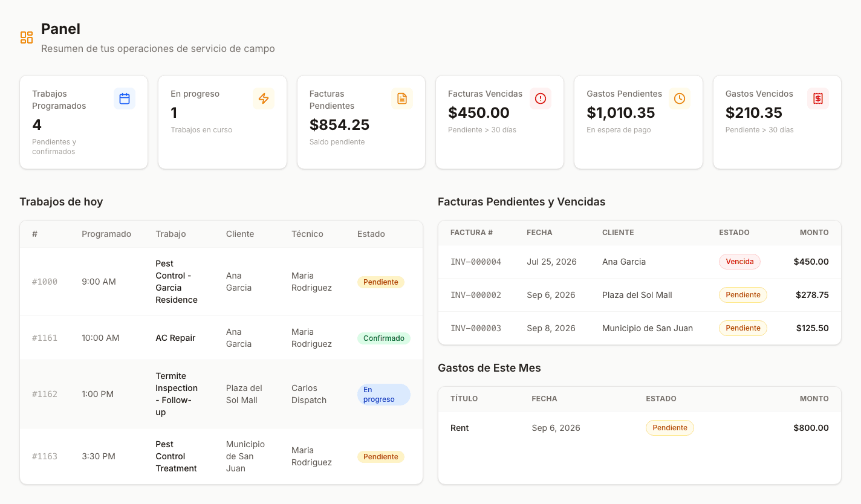Click the $450.00 invoice amount for Ana Garcia

pos(811,262)
